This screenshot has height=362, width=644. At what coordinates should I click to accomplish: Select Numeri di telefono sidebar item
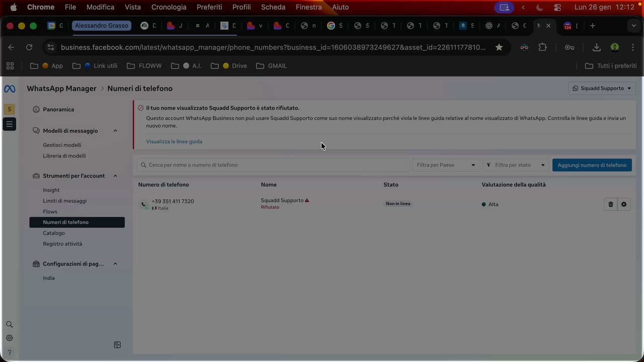pos(77,222)
